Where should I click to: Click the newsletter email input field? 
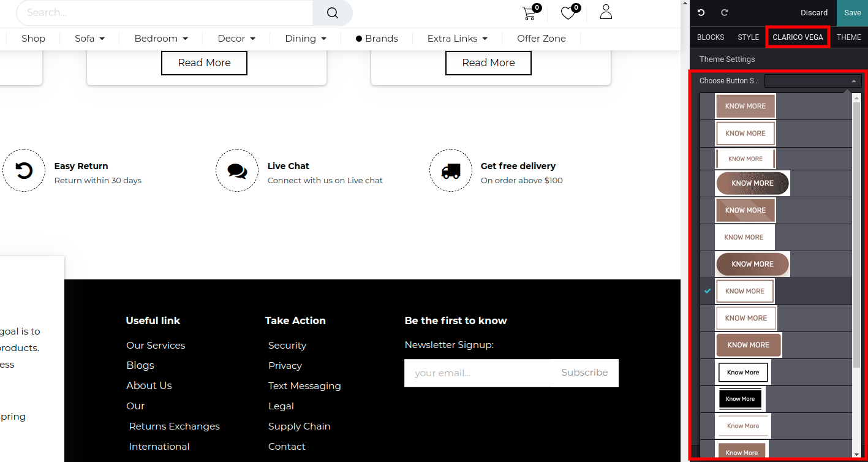[x=477, y=373]
